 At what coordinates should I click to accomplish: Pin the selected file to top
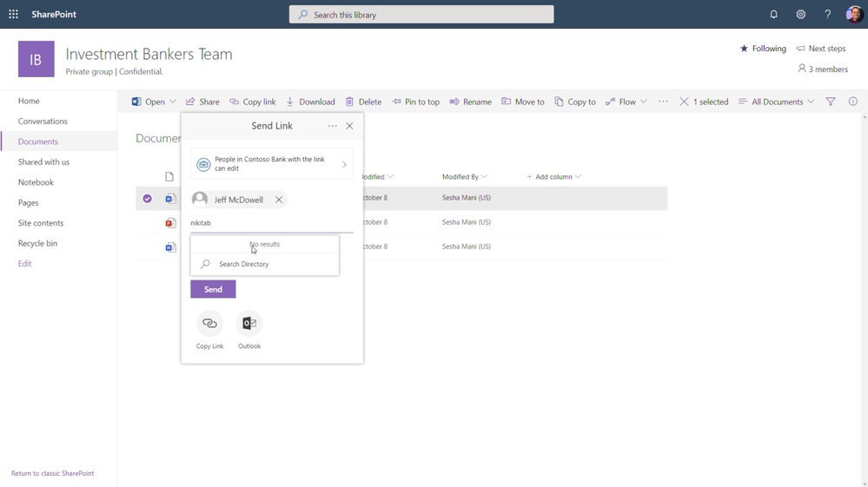point(415,102)
